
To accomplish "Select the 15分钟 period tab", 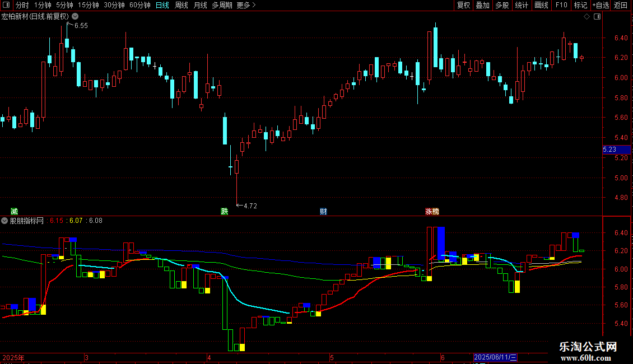I will coord(89,5).
